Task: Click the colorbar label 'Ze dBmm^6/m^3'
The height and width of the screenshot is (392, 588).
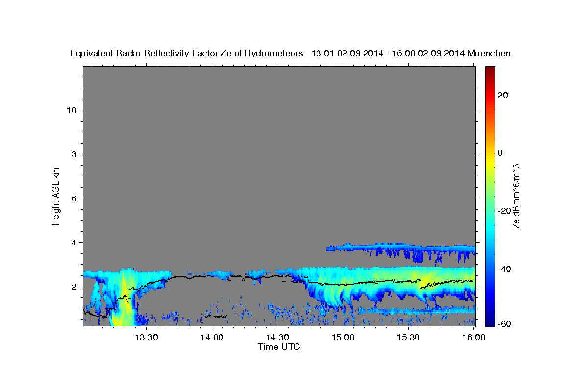Action: point(515,196)
